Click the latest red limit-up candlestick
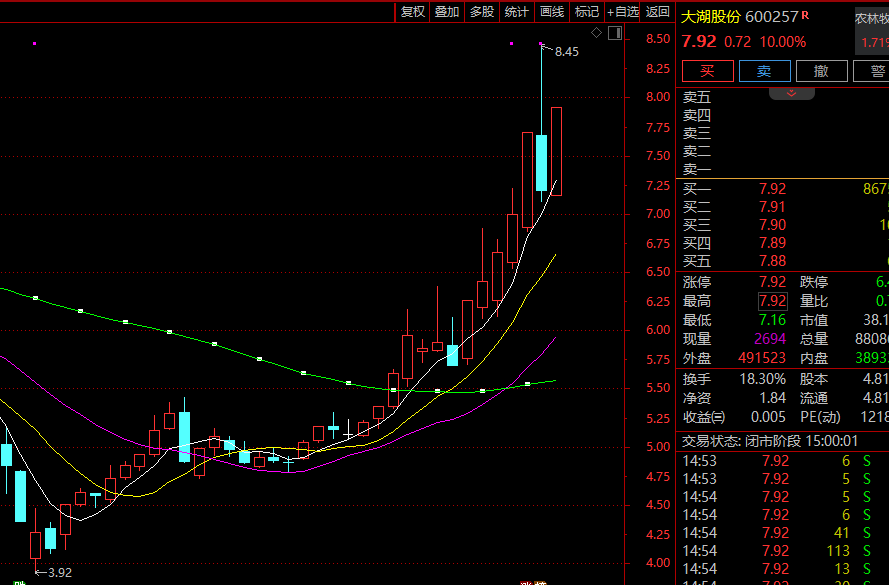Image resolution: width=889 pixels, height=585 pixels. coord(556,151)
